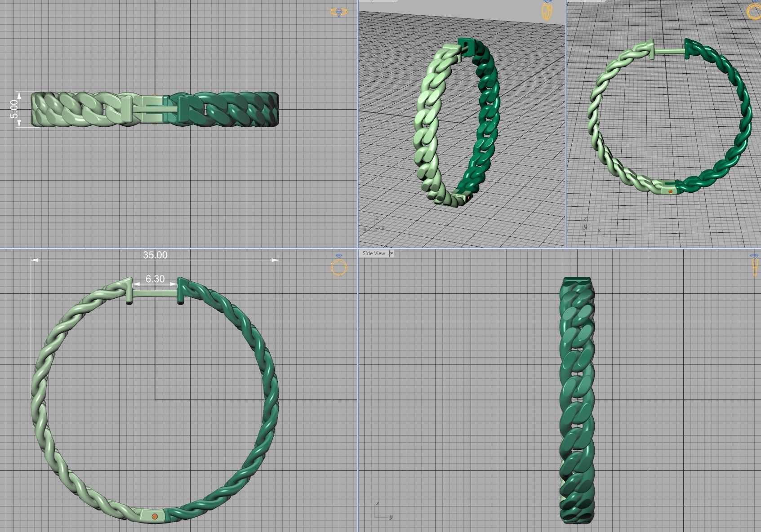Click the 6.30 dimension label
Image resolution: width=761 pixels, height=532 pixels.
(x=155, y=279)
